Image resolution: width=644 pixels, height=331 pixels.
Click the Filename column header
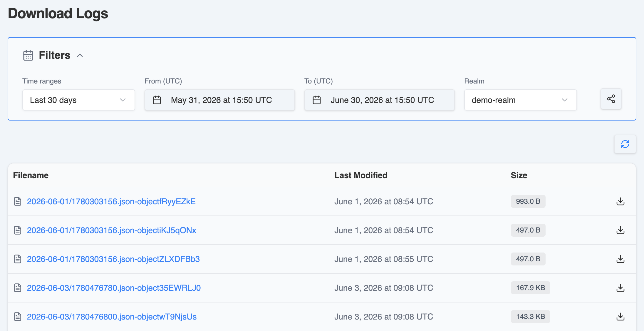[31, 175]
